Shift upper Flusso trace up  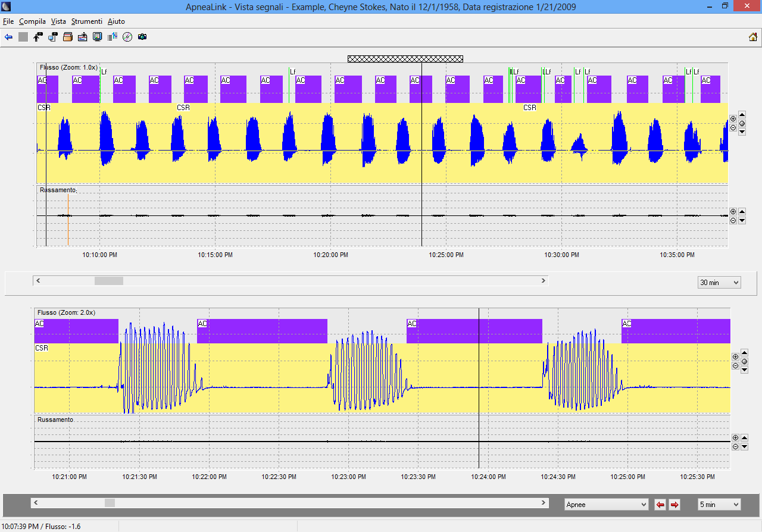[742, 114]
